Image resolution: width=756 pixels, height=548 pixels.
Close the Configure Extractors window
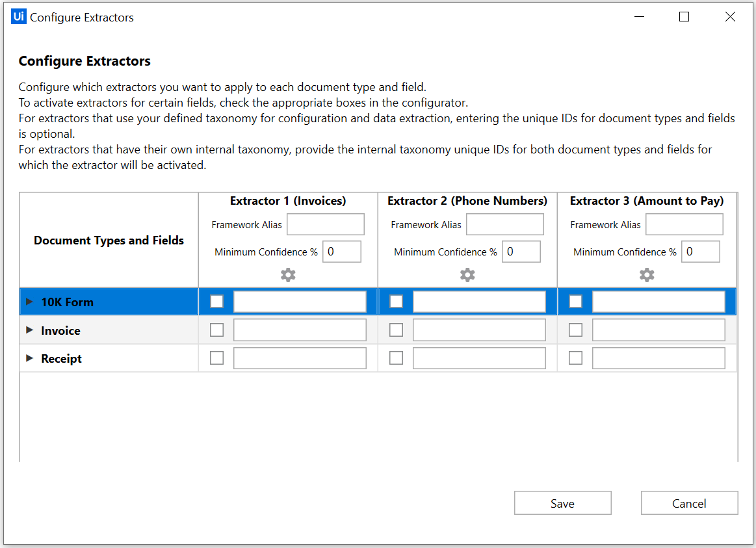pos(730,18)
